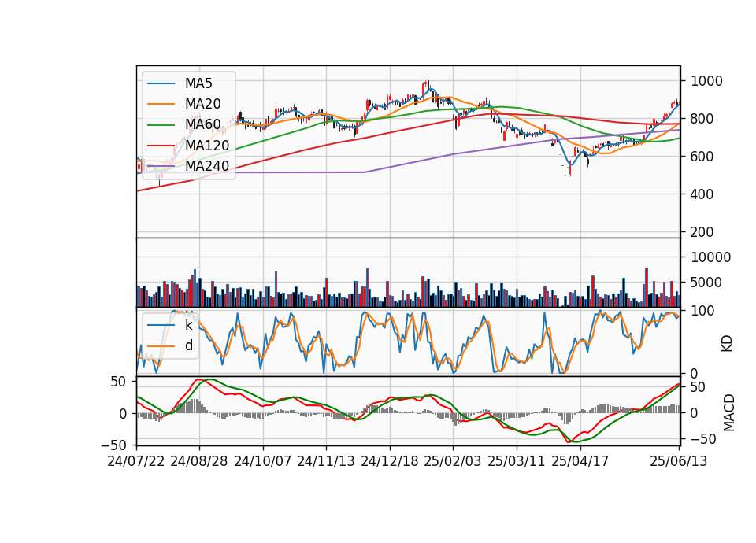This screenshot has width=756, height=543.
Task: Click the 25/04/17 date label
Action: pos(580,461)
